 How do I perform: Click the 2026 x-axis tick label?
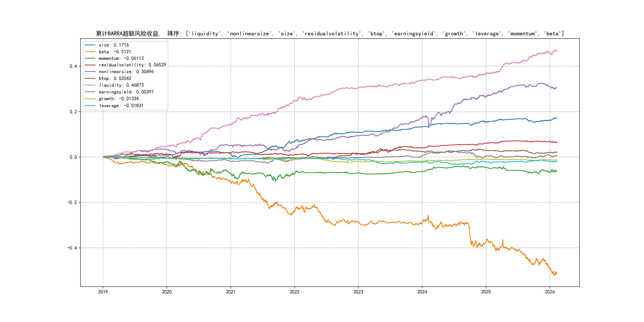(550, 292)
